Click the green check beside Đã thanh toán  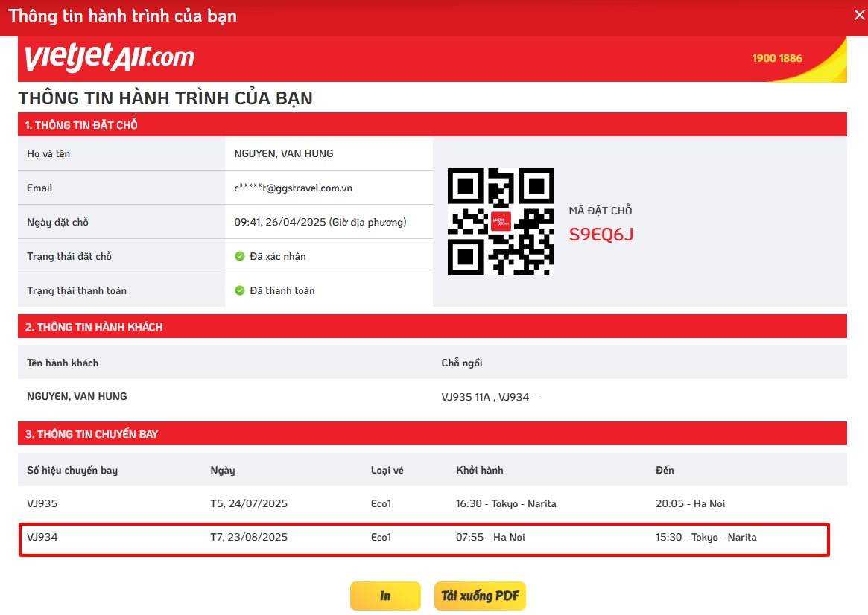click(x=240, y=290)
